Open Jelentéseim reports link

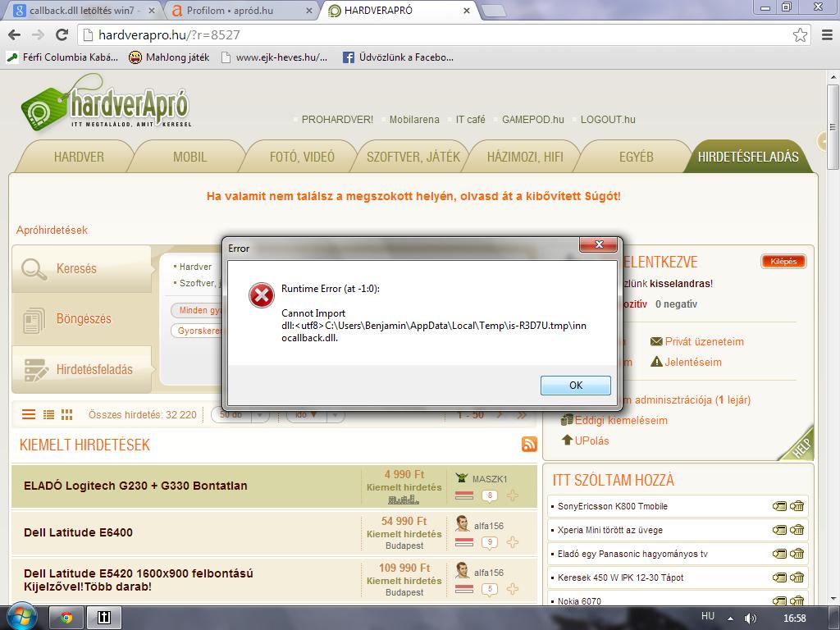687,362
